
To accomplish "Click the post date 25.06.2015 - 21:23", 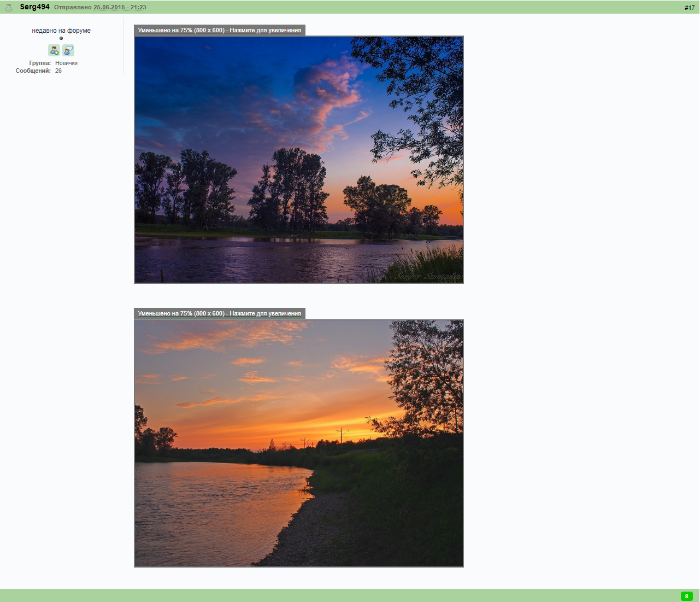I will (x=120, y=8).
